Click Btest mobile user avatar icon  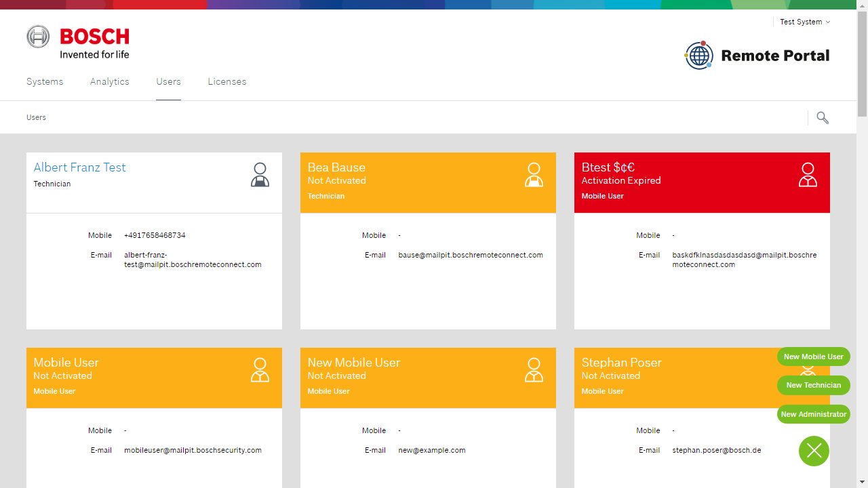tap(808, 175)
